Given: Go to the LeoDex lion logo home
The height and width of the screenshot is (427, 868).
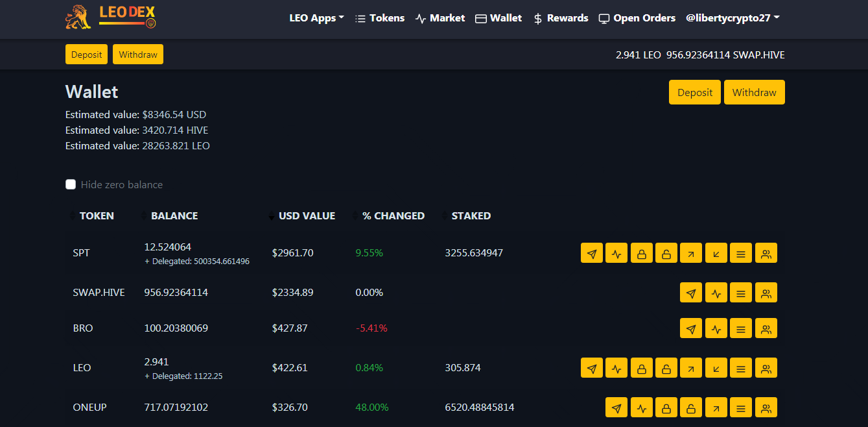Looking at the screenshot, I should click(110, 18).
